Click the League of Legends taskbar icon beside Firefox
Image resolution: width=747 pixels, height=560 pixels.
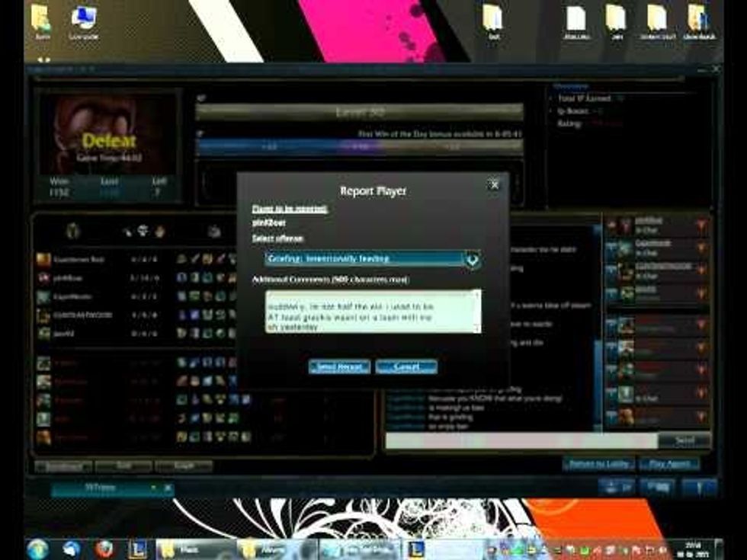coord(136,548)
